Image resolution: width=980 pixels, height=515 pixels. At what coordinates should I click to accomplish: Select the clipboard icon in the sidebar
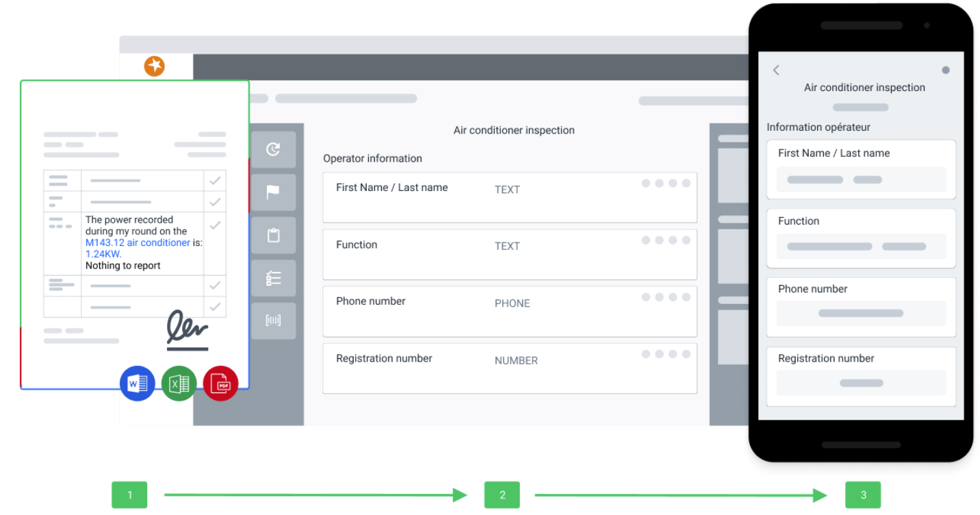click(273, 235)
